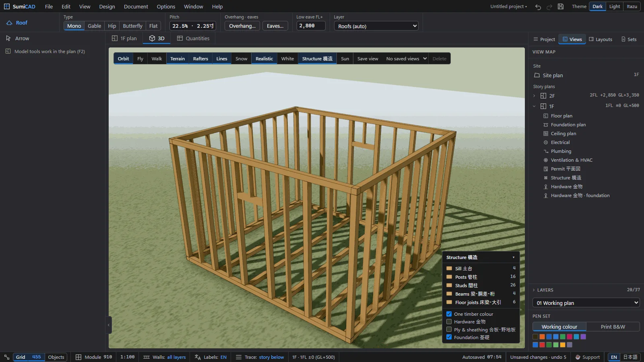Toggle One timber colour checkbox
Screen dimensions: 644x362
click(x=449, y=314)
